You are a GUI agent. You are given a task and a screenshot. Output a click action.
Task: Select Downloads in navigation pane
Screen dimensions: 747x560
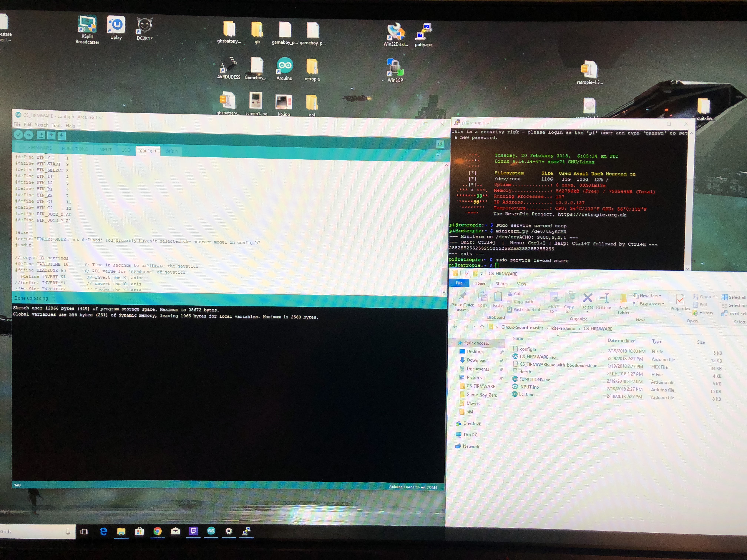click(x=474, y=360)
